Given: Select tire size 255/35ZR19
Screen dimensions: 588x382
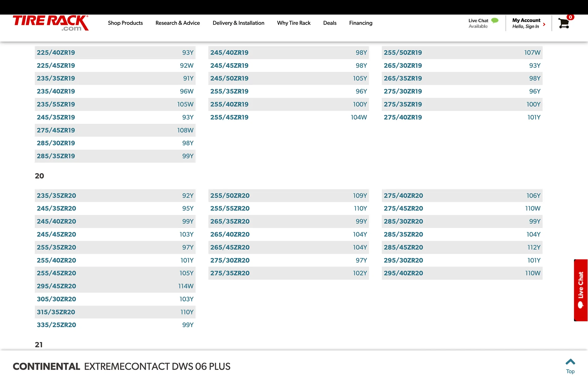Looking at the screenshot, I should 288,92.
